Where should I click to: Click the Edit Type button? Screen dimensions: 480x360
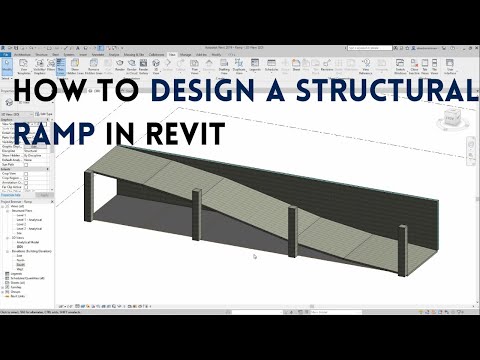coord(44,114)
